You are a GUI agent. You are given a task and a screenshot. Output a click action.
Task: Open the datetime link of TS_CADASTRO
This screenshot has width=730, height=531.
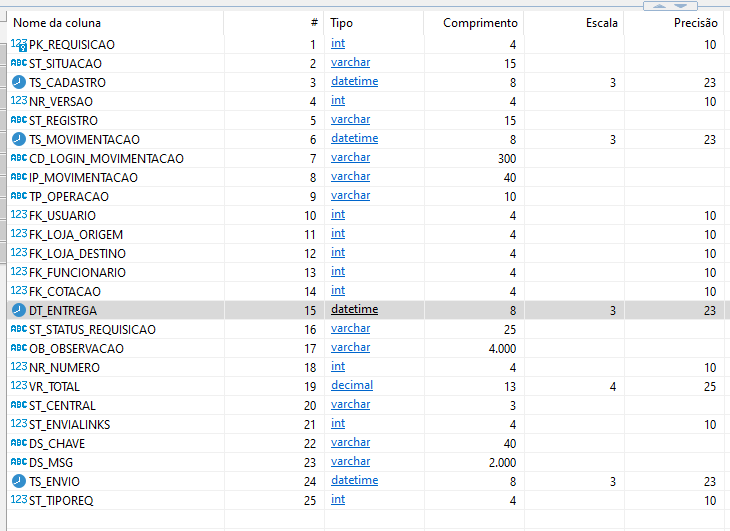(354, 81)
